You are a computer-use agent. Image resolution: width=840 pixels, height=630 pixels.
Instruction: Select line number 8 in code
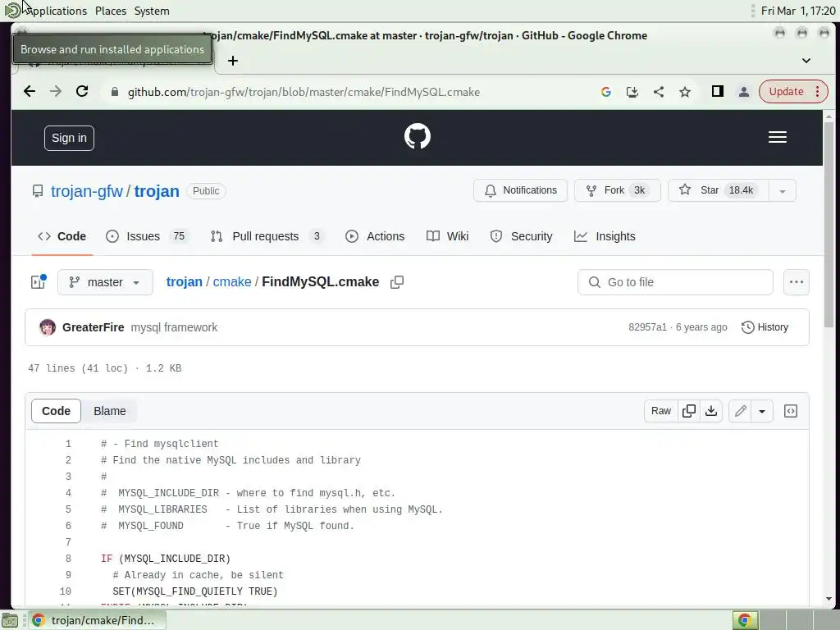[68, 559]
